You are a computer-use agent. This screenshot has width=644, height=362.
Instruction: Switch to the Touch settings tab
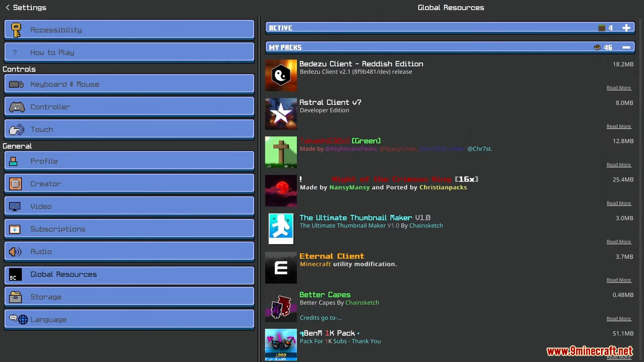[x=129, y=129]
